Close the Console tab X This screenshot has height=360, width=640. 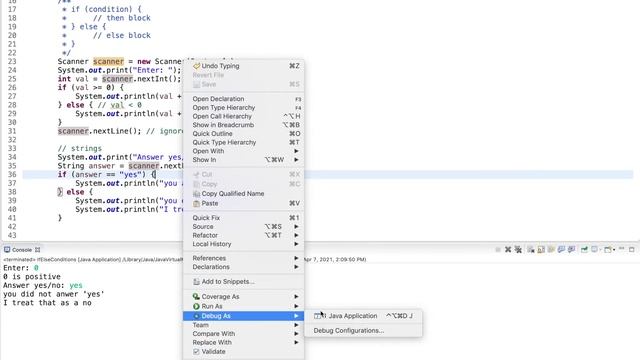tap(38, 250)
